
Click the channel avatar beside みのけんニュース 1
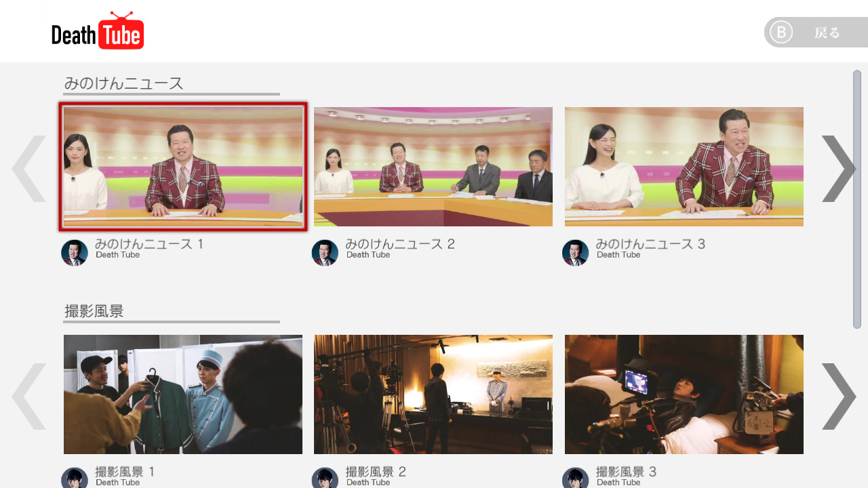[x=75, y=253]
